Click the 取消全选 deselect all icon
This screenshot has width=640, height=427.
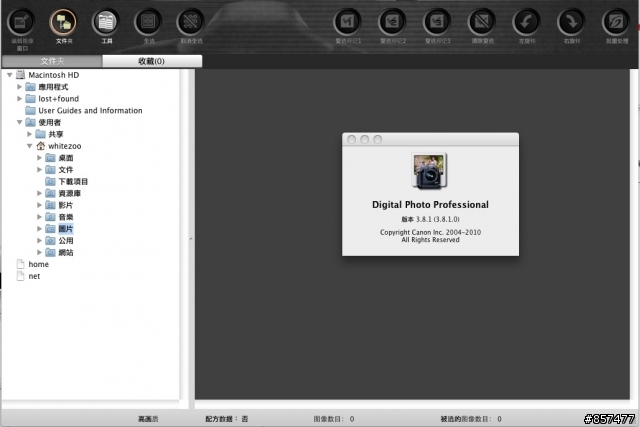[x=191, y=22]
